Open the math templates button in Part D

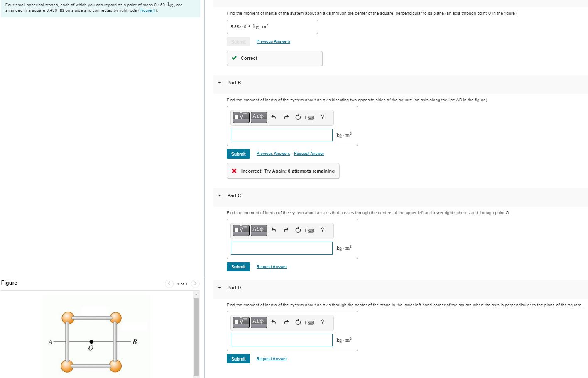tap(241, 322)
